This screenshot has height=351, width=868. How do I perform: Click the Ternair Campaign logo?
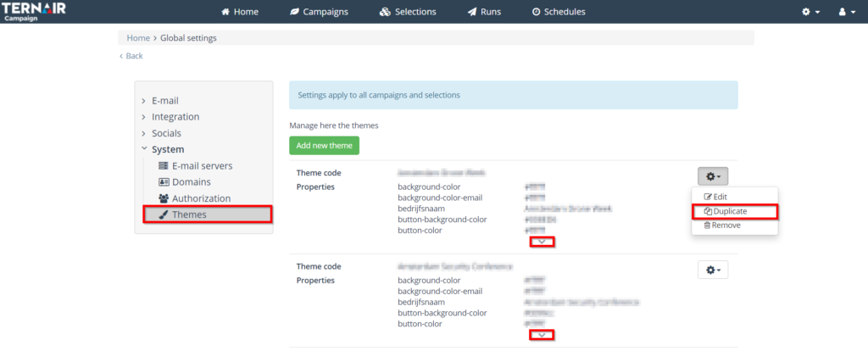34,11
